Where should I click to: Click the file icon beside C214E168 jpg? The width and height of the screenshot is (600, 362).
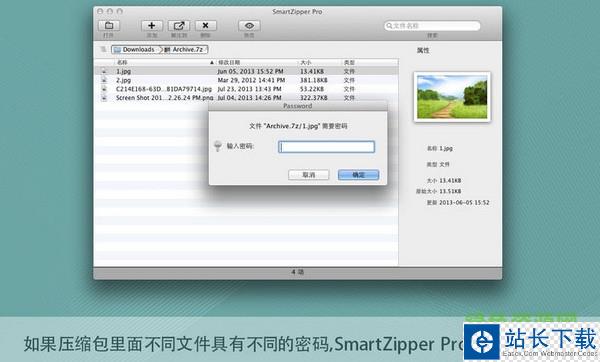[x=104, y=89]
